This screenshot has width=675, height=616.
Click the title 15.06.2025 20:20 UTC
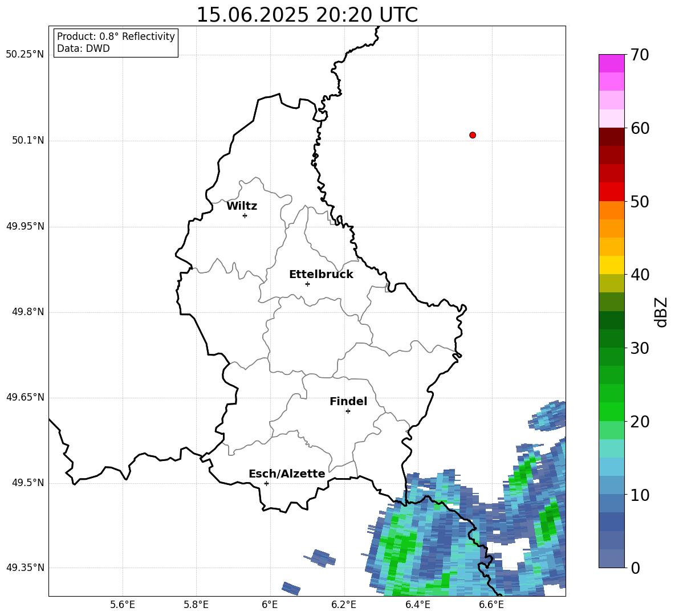click(x=307, y=15)
